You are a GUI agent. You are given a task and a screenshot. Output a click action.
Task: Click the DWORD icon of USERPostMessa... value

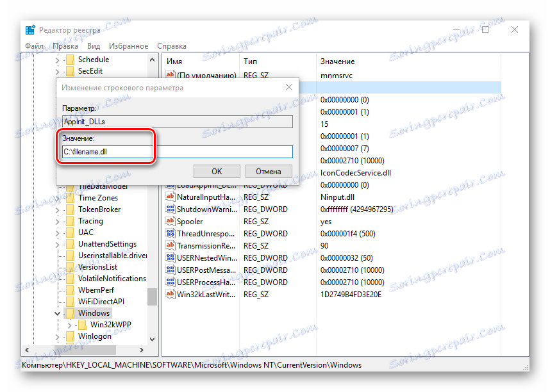coord(170,270)
